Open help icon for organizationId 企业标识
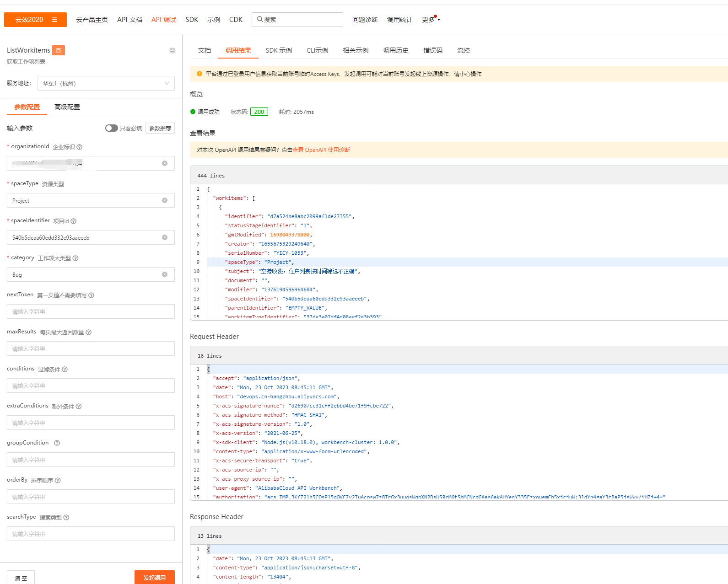Viewport: 728px width, 584px height. pos(80,147)
